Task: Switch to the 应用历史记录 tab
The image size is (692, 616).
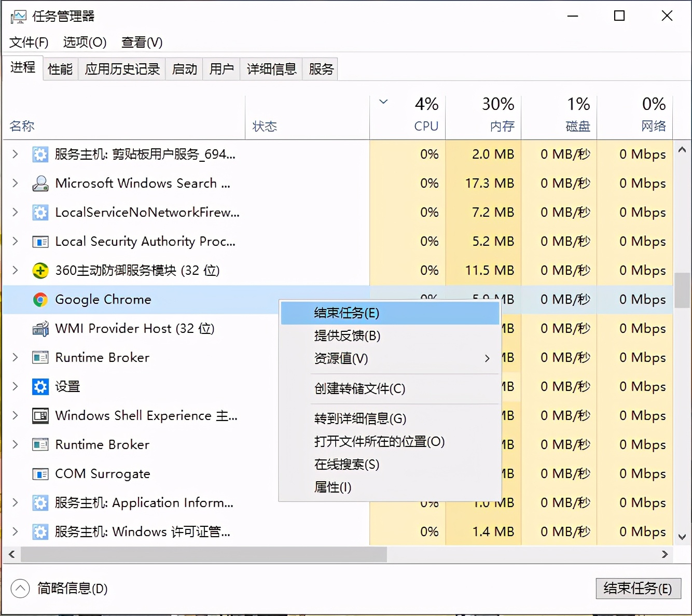Action: coord(122,69)
